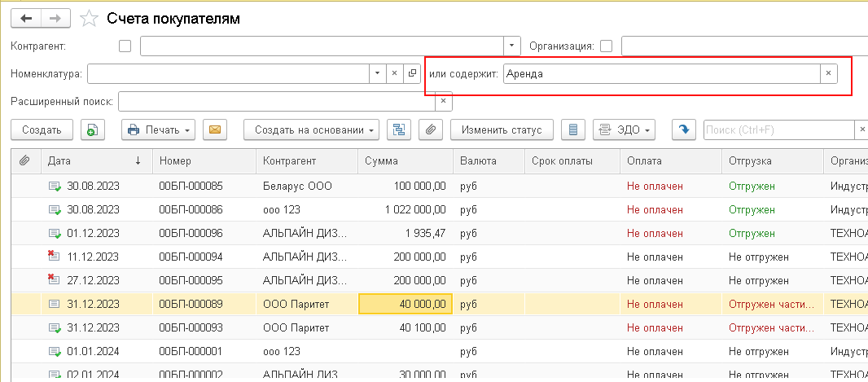Select the sum cell 40 100,00
This screenshot has height=382, width=868.
406,327
